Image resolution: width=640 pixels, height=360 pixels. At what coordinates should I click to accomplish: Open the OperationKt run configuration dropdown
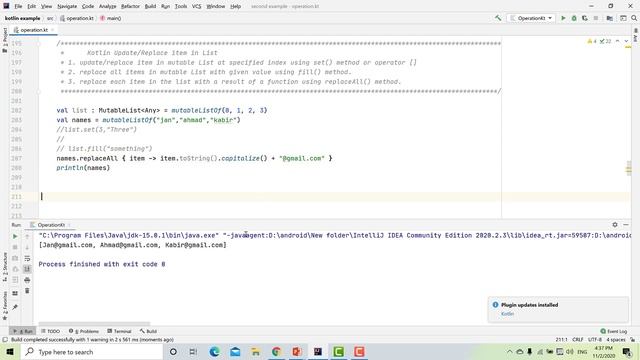(x=531, y=18)
